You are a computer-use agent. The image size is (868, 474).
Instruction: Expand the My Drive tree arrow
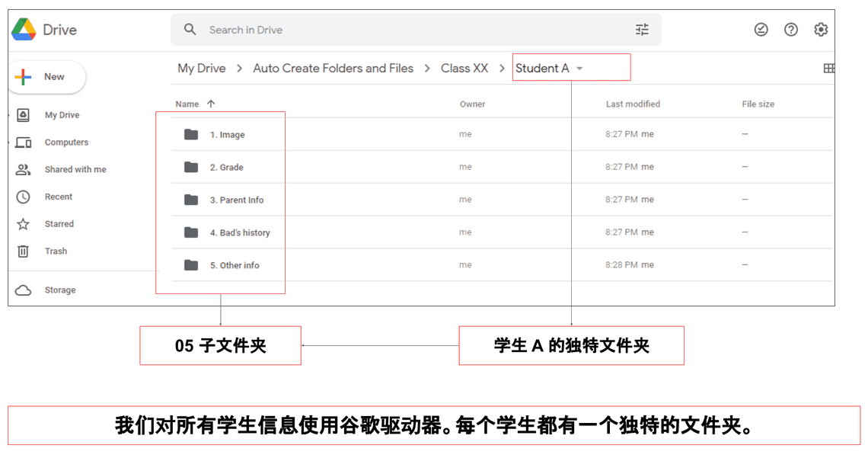tap(10, 115)
